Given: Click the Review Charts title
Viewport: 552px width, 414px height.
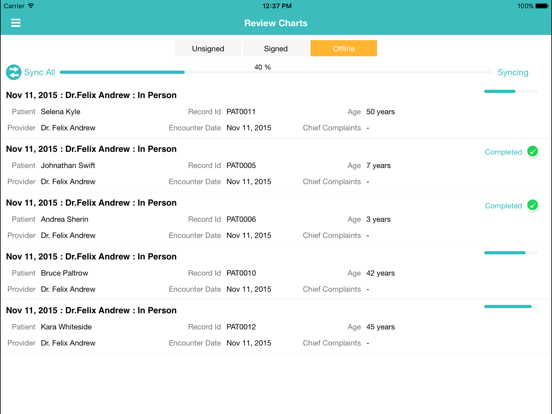Looking at the screenshot, I should pos(276,23).
